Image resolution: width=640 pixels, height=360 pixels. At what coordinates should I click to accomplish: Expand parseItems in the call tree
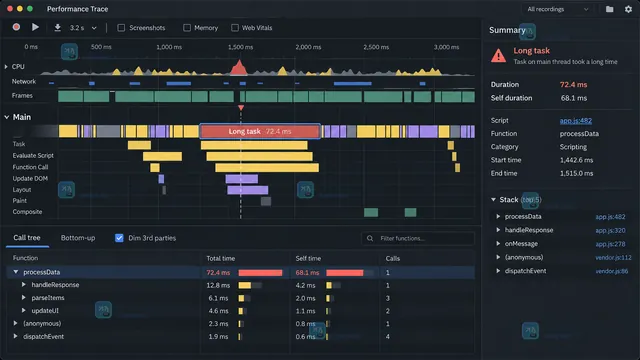click(24, 298)
